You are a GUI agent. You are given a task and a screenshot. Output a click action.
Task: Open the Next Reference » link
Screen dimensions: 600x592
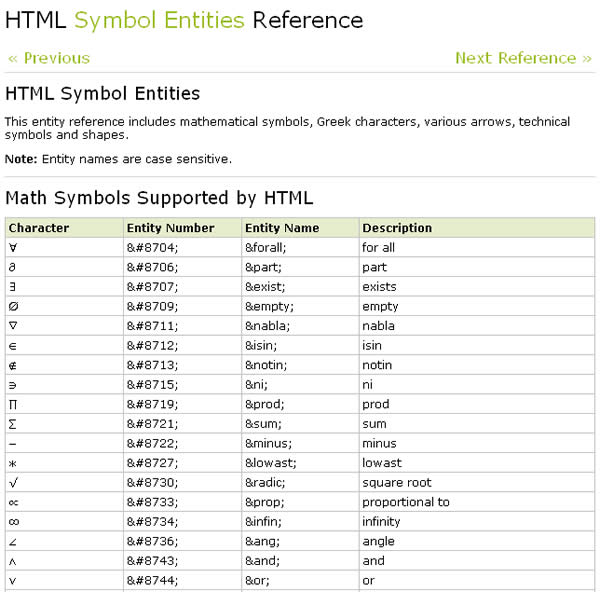click(x=523, y=58)
